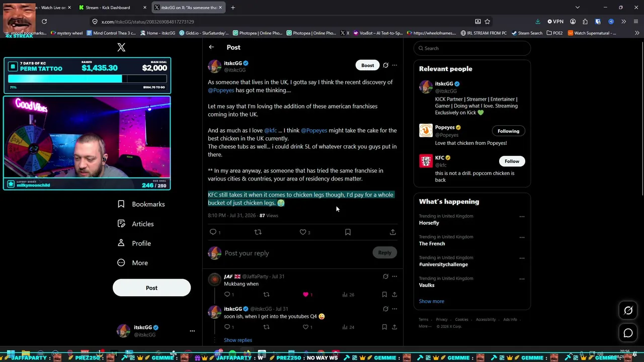
Task: Follow the KFC account
Action: point(512,161)
